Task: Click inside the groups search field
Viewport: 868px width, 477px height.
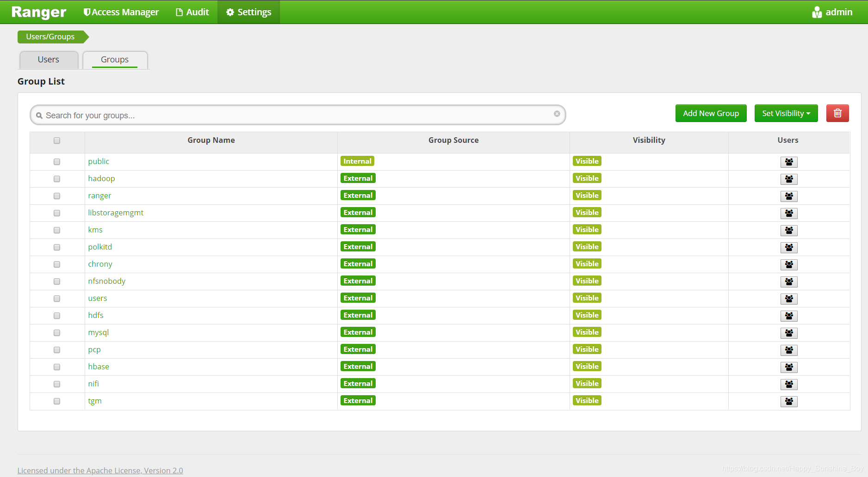Action: (x=278, y=115)
